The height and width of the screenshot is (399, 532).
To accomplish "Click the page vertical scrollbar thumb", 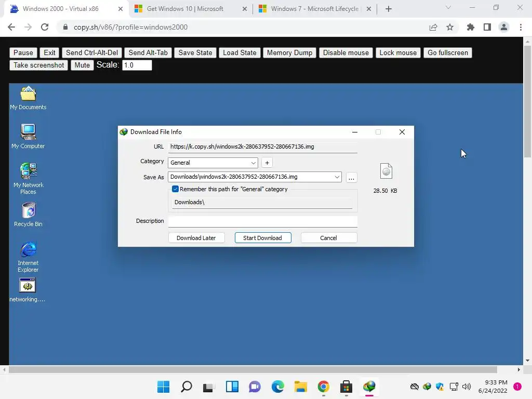I will pyautogui.click(x=528, y=101).
